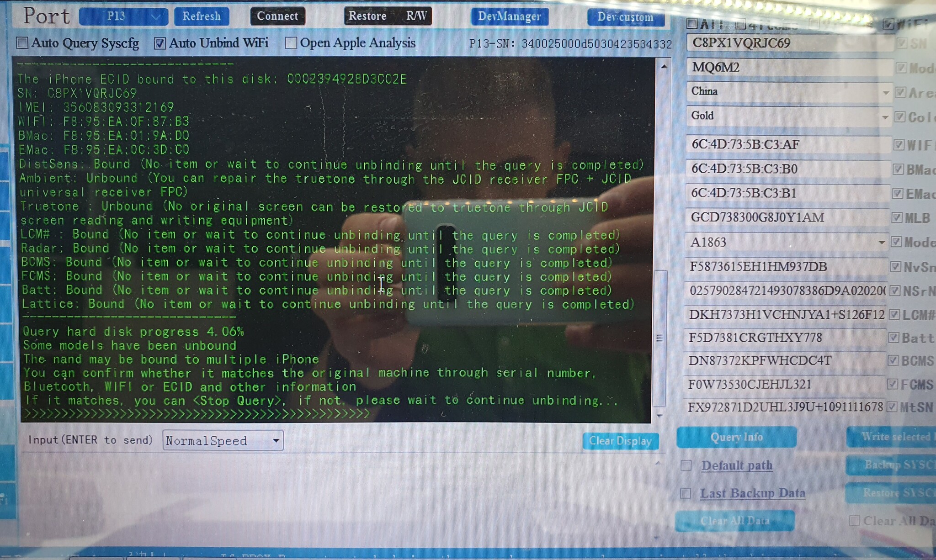
Task: Toggle the BMac checkbox
Action: pyautogui.click(x=899, y=169)
